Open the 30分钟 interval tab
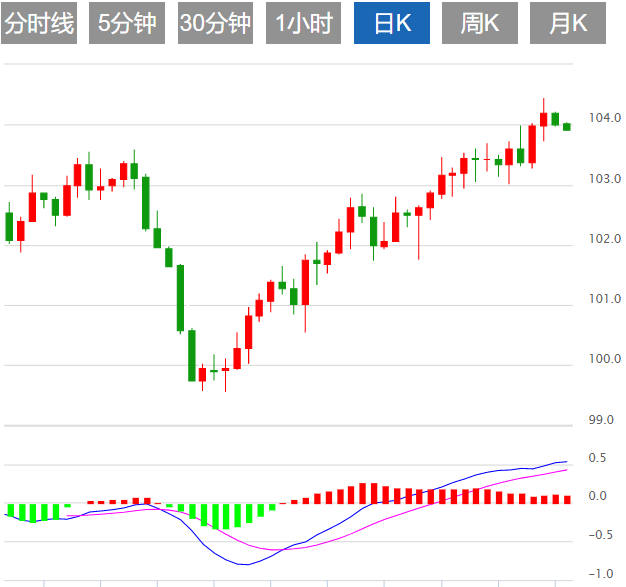The image size is (626, 587). (x=215, y=24)
